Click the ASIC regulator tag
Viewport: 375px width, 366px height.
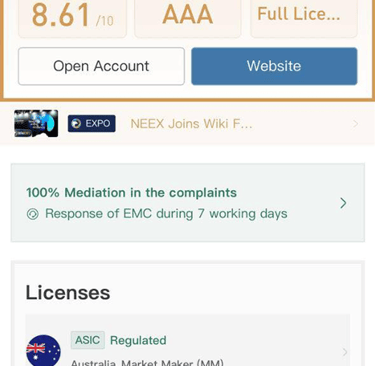point(88,340)
